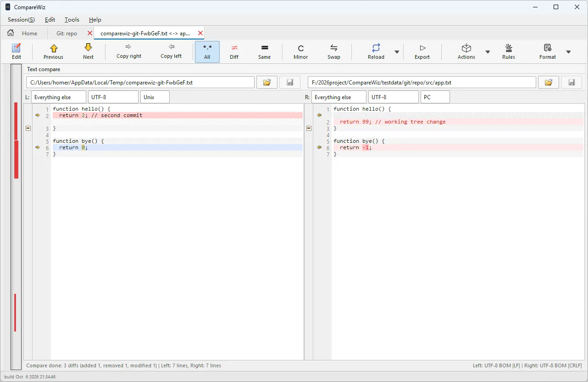Click the right file path field

pyautogui.click(x=422, y=82)
